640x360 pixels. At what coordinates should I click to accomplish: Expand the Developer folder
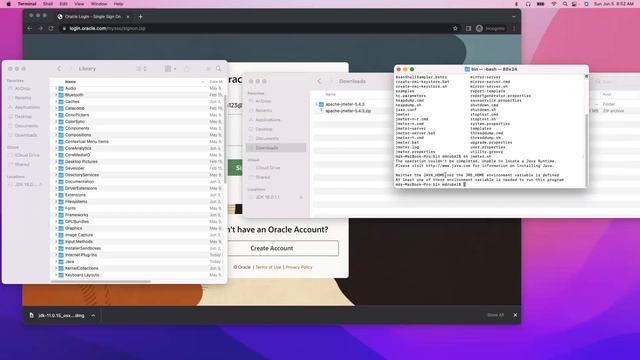click(56, 168)
